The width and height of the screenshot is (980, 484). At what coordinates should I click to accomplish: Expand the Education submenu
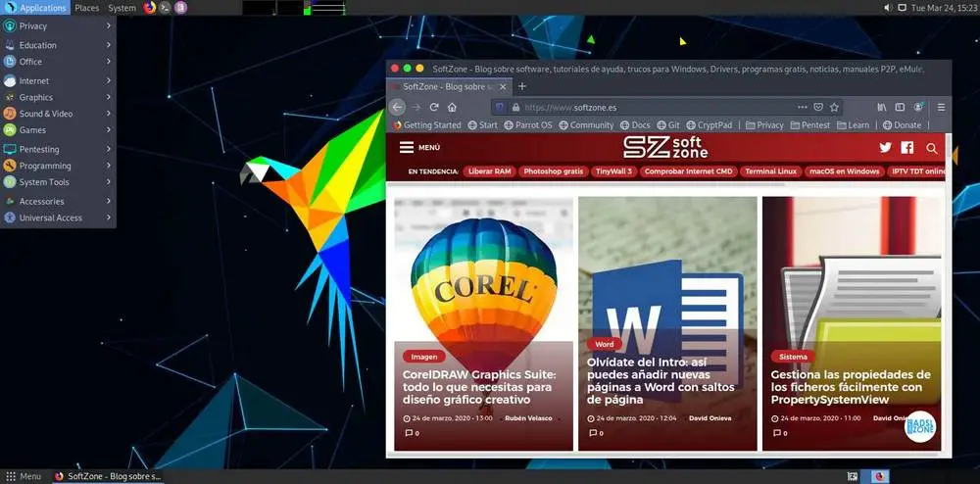click(x=58, y=45)
